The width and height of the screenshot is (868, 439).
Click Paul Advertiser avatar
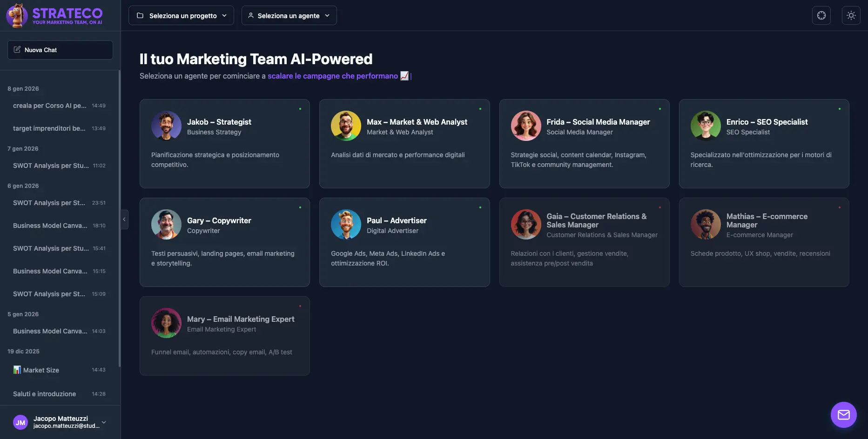point(346,224)
